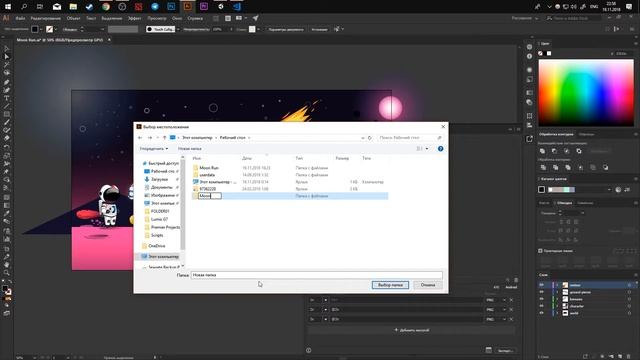
Task: Create a new layer in Layers panel
Action: point(620,356)
